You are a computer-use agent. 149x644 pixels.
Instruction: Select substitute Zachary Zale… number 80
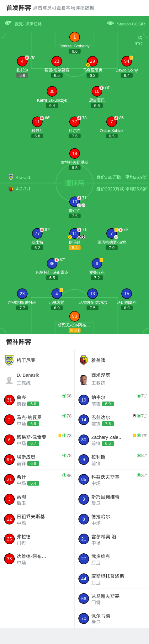[x=84, y=440]
